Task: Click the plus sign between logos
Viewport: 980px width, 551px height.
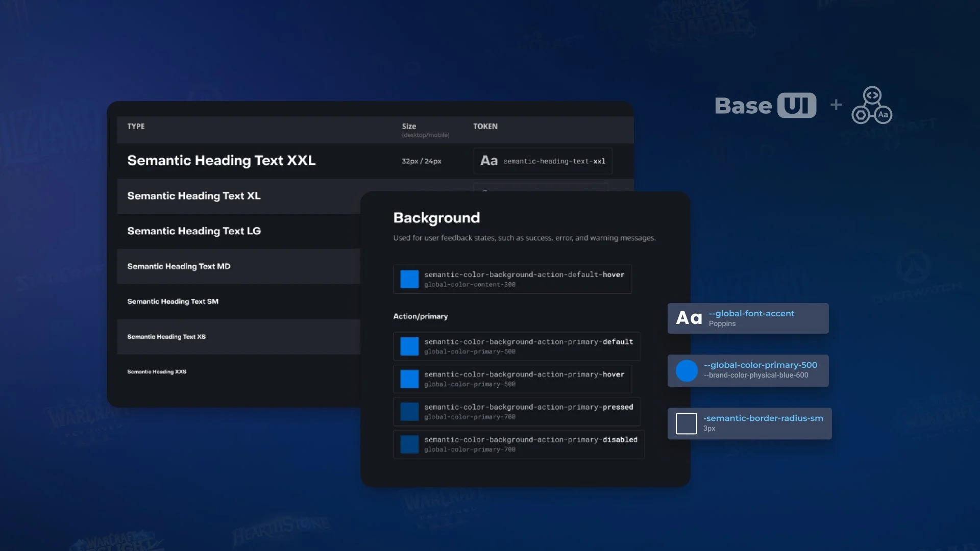Action: coord(836,105)
